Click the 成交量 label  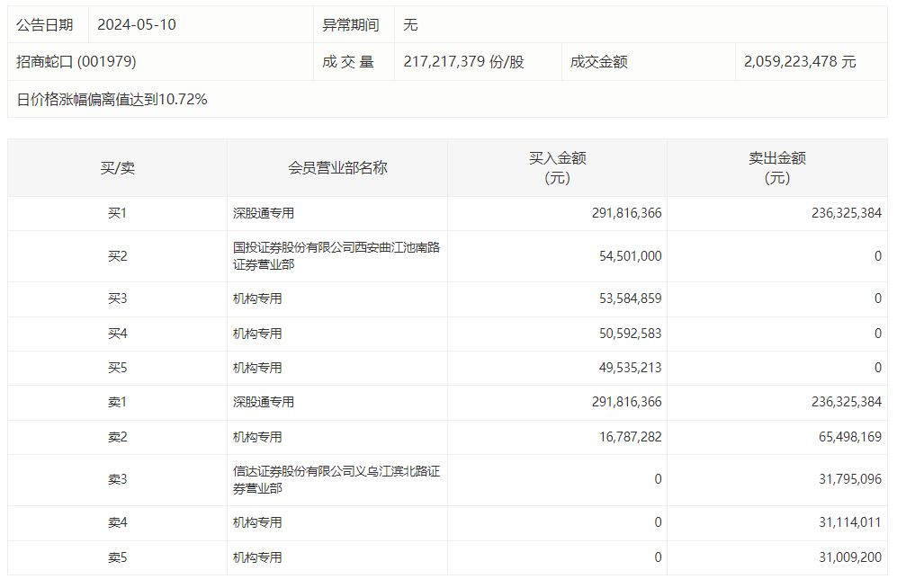pos(348,62)
